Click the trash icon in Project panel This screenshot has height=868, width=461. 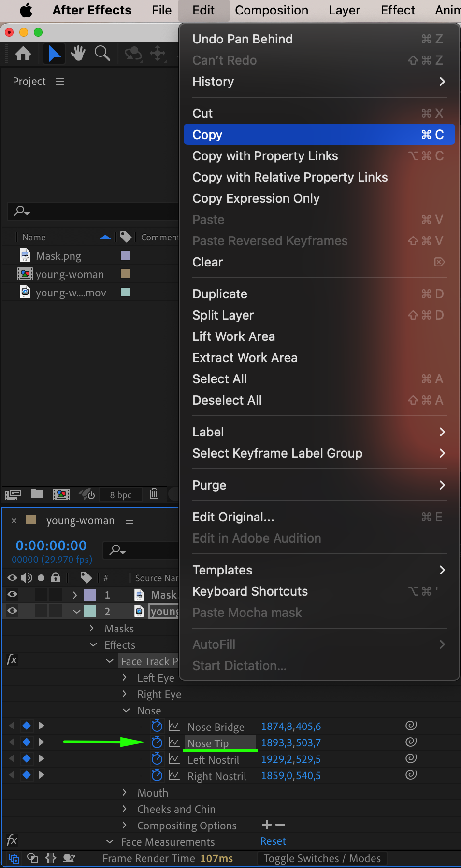[x=154, y=494]
